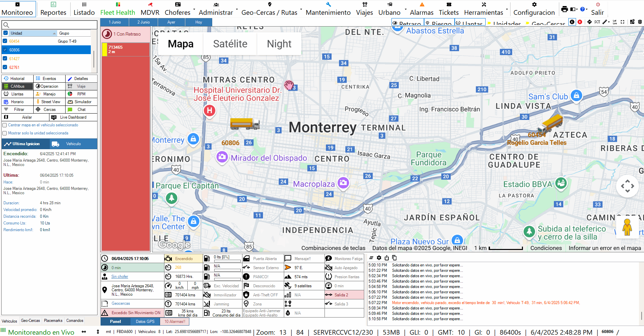Select the Ultima Ignicion tab
The width and height of the screenshot is (644, 336).
click(26, 144)
